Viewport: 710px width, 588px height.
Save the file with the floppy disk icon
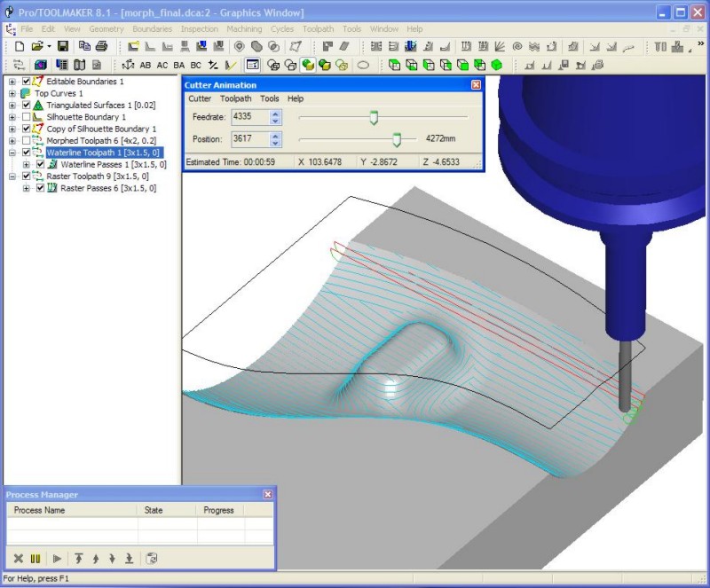pos(62,46)
